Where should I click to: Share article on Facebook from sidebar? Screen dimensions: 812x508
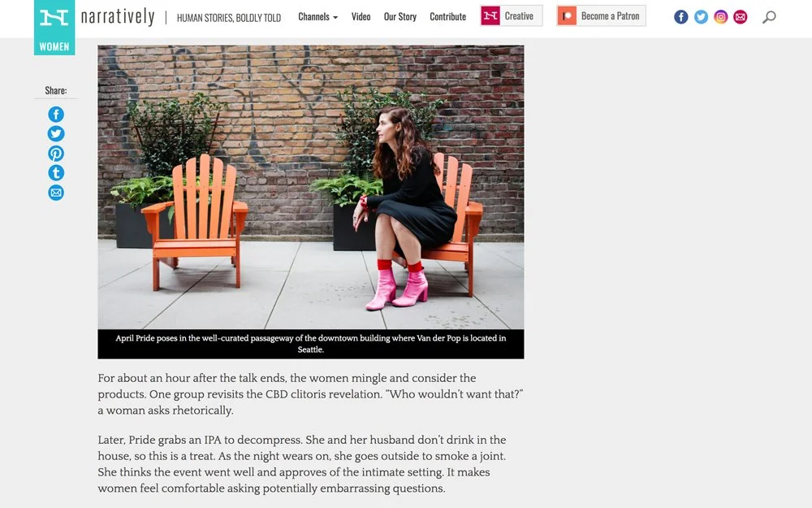click(x=56, y=114)
